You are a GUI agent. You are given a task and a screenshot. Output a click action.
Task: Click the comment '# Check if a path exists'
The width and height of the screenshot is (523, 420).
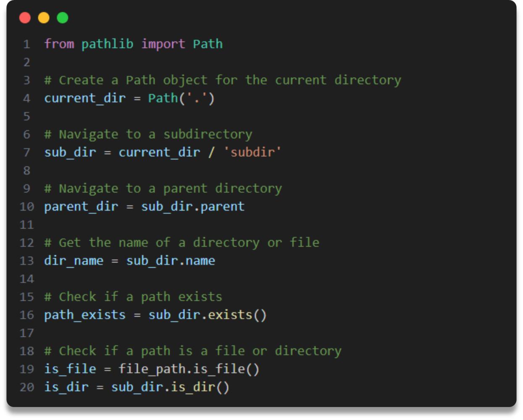(133, 297)
